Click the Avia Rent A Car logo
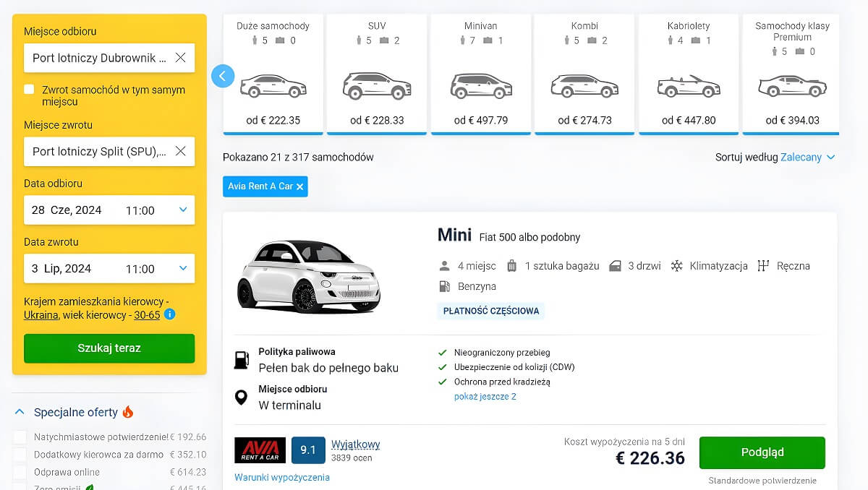Image resolution: width=868 pixels, height=490 pixels. 260,450
